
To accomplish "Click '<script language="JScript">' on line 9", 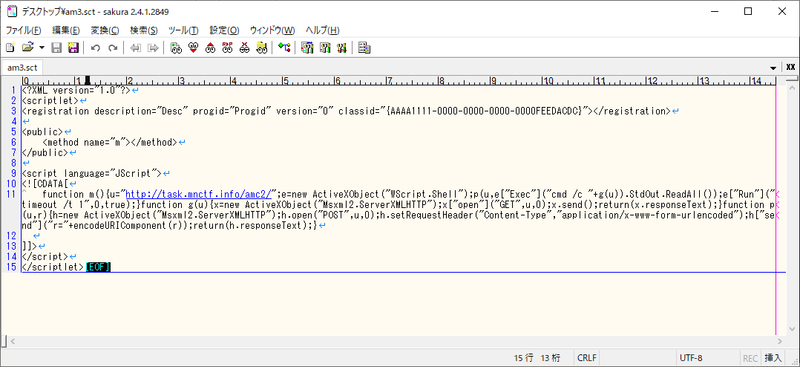I will click(x=91, y=173).
